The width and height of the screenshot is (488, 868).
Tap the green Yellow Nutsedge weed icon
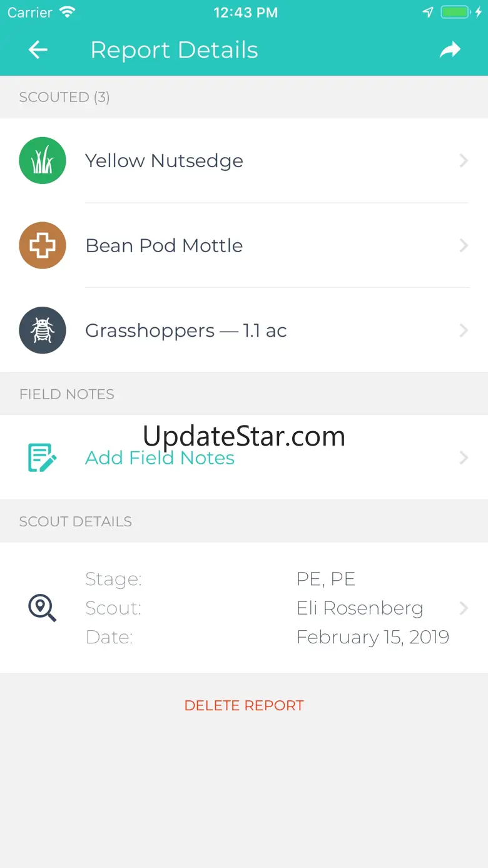click(x=43, y=161)
